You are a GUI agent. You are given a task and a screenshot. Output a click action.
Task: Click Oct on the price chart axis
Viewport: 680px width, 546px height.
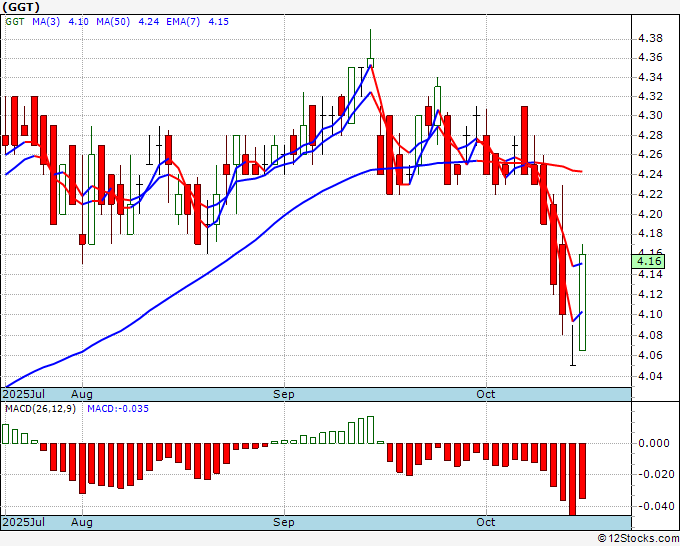[486, 394]
